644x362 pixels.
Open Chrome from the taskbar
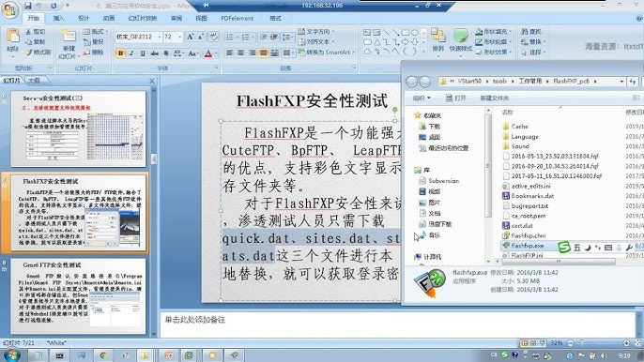pos(103,355)
